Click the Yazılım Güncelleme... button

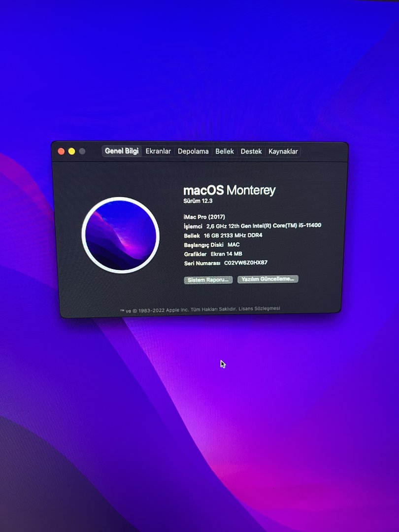(267, 279)
